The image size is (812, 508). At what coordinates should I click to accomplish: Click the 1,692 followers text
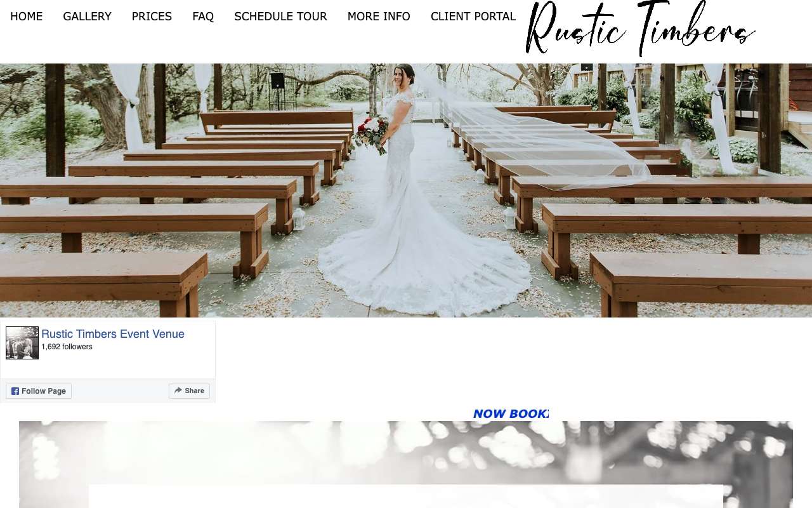click(x=67, y=347)
